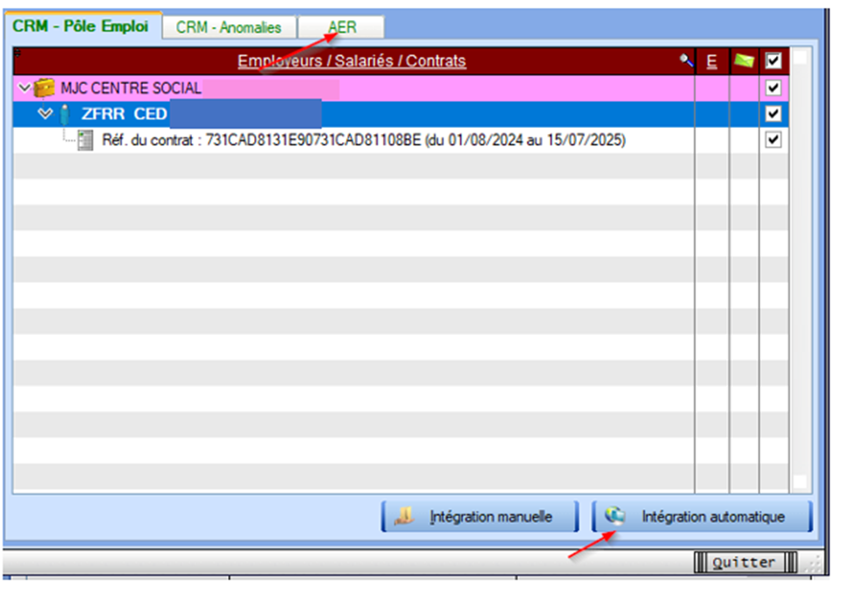Uncheck the ZFRR CED row checkbox
868x595 pixels.
click(772, 113)
